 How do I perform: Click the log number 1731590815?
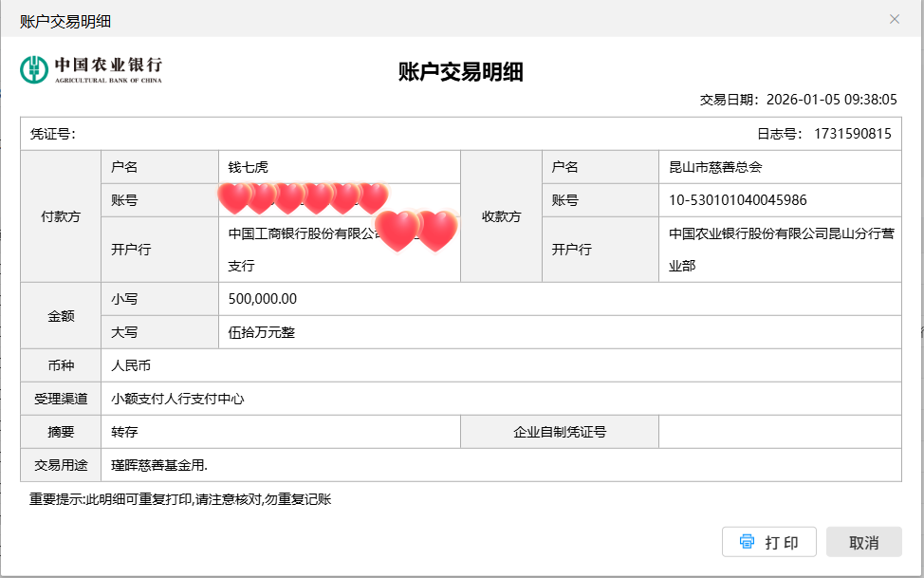852,134
